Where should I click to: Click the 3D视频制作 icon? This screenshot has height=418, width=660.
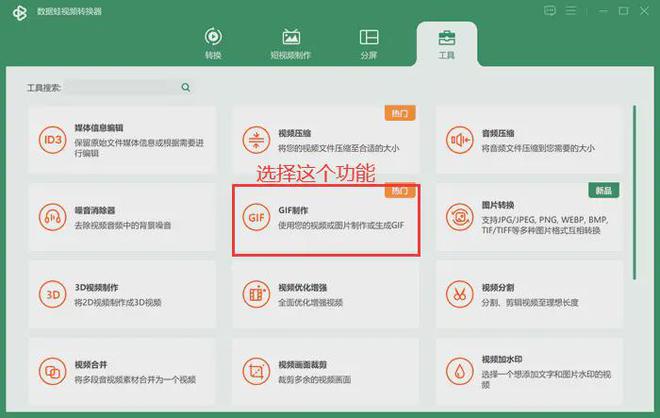click(x=53, y=294)
